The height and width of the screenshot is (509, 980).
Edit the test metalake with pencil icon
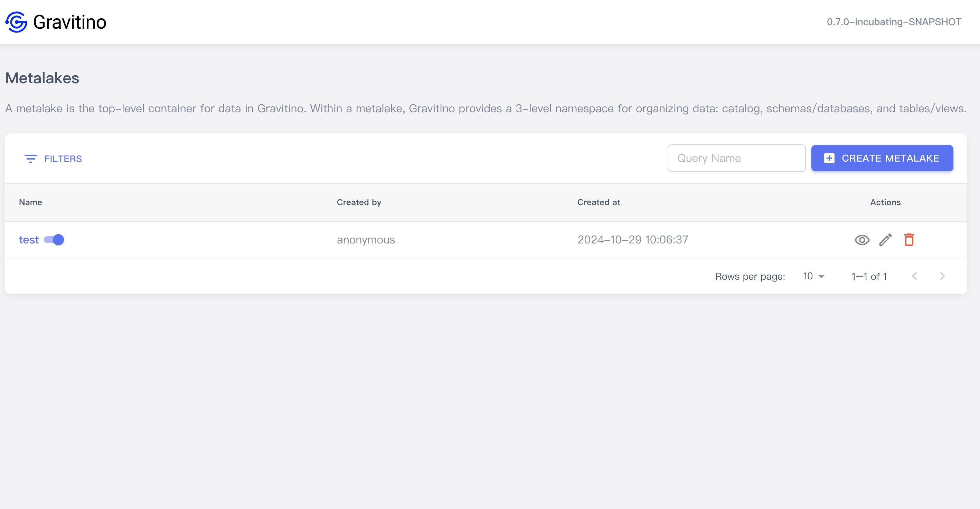[885, 240]
